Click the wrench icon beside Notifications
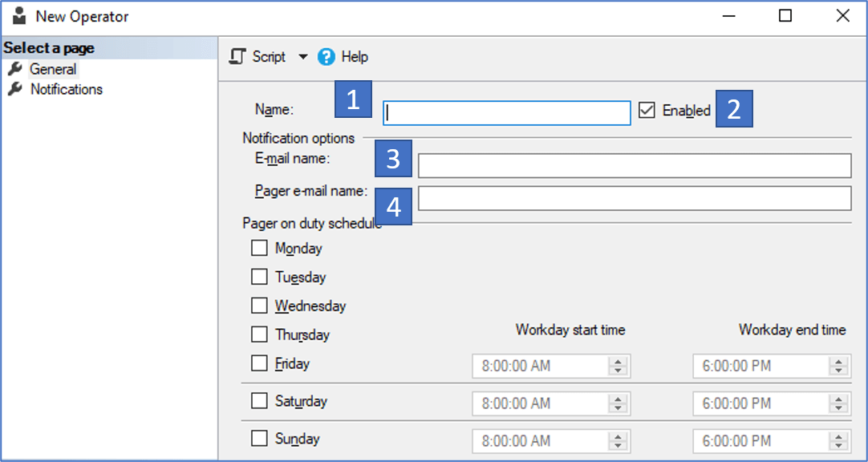868x462 pixels. tap(15, 89)
